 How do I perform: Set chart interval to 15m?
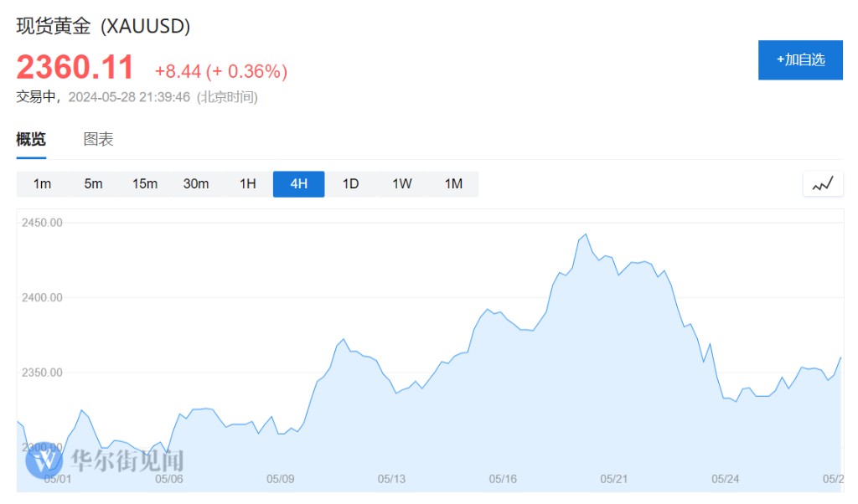pyautogui.click(x=145, y=184)
